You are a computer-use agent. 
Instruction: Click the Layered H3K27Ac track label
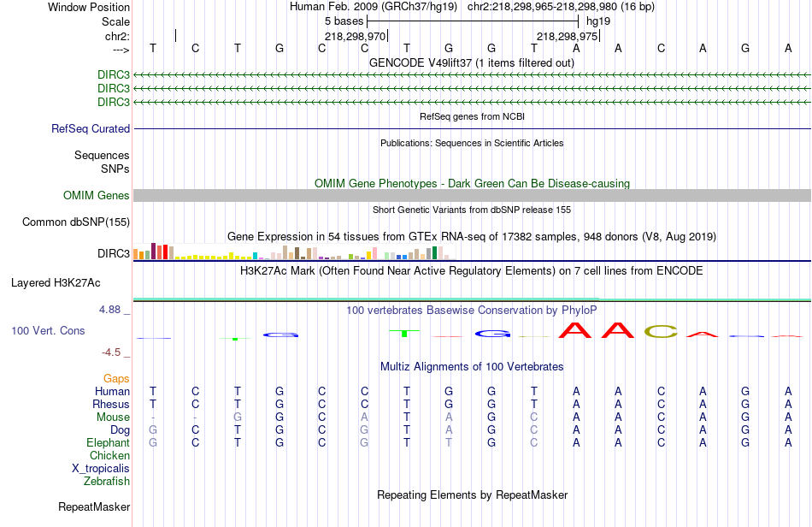tap(56, 283)
